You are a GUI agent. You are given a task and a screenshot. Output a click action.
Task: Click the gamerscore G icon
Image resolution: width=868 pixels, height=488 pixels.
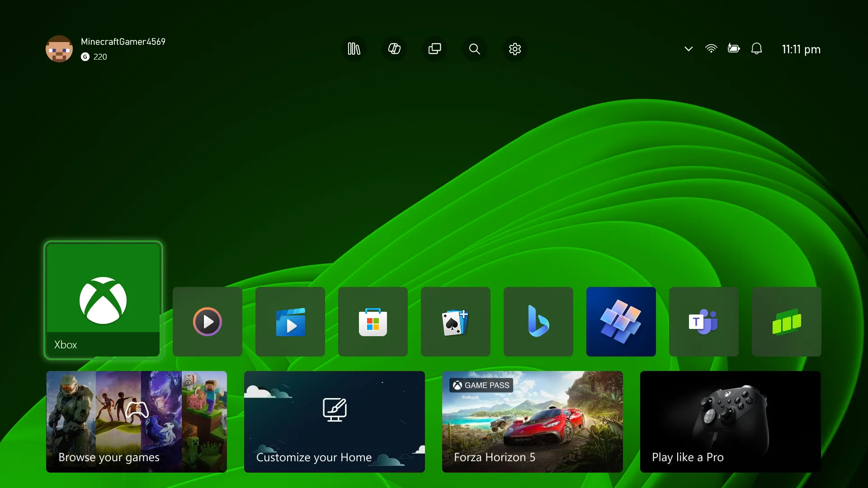coord(85,57)
